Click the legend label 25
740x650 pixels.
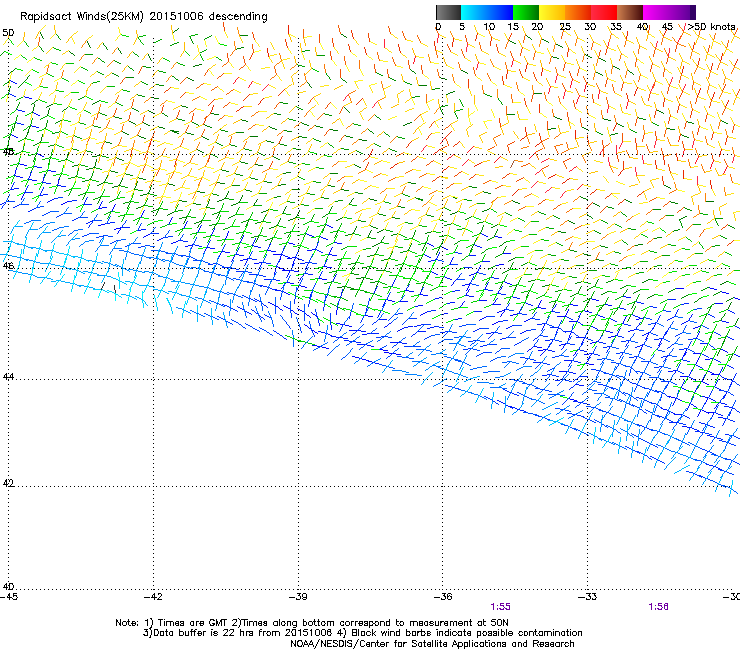click(x=565, y=27)
